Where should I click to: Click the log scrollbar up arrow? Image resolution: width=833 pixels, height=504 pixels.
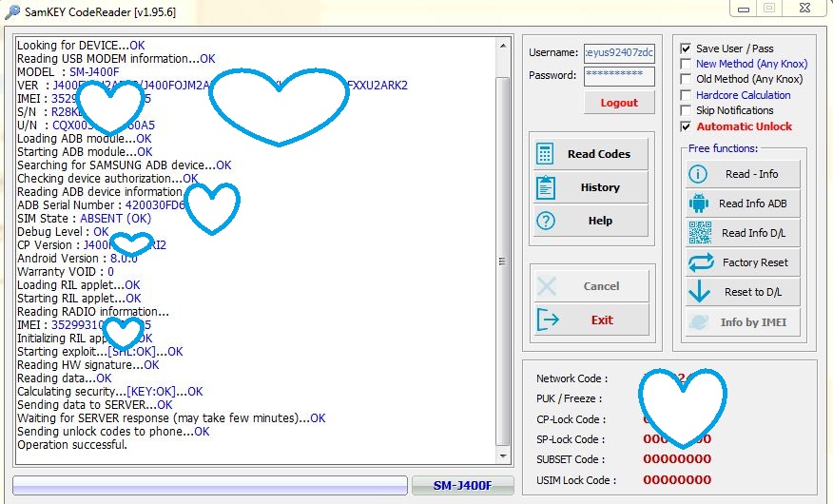tap(503, 47)
